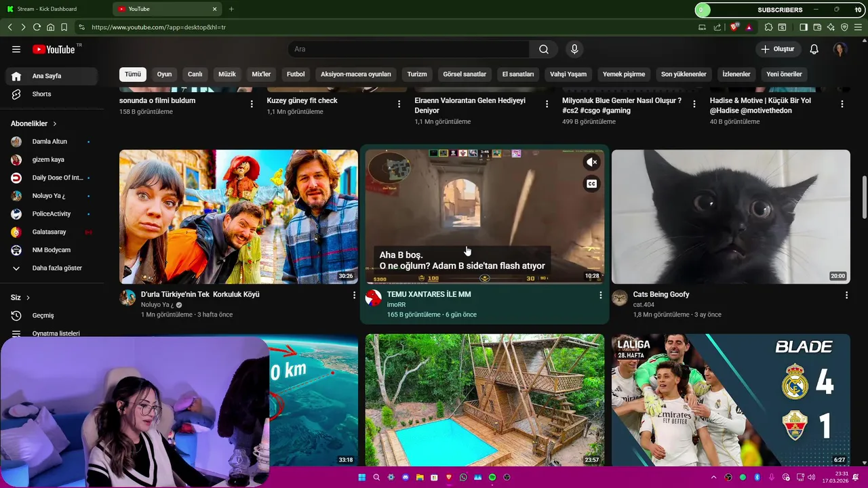Open PoliceActivity subscription channel

click(x=53, y=213)
